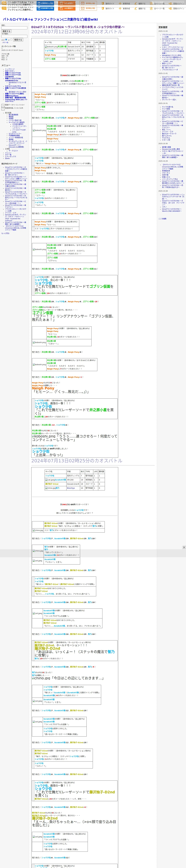The height and width of the screenshot is (868, 186).
Task: Open メンバー専用掲示板 link
Action: pos(16,137)
